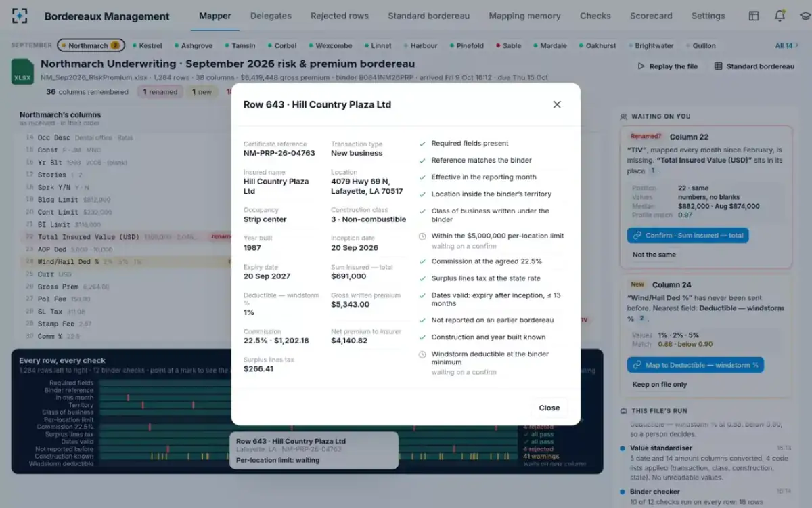The height and width of the screenshot is (508, 812).
Task: Click Not reported on an earlier bordereau check
Action: tap(493, 320)
